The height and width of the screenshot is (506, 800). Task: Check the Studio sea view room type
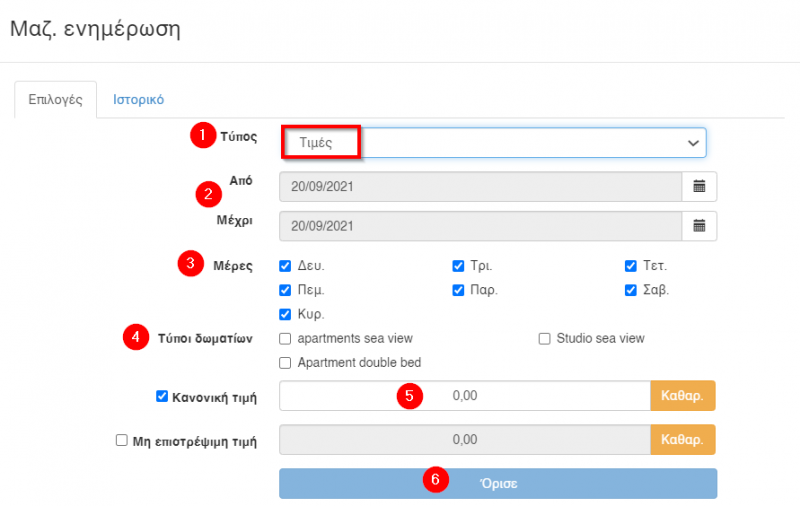click(545, 338)
